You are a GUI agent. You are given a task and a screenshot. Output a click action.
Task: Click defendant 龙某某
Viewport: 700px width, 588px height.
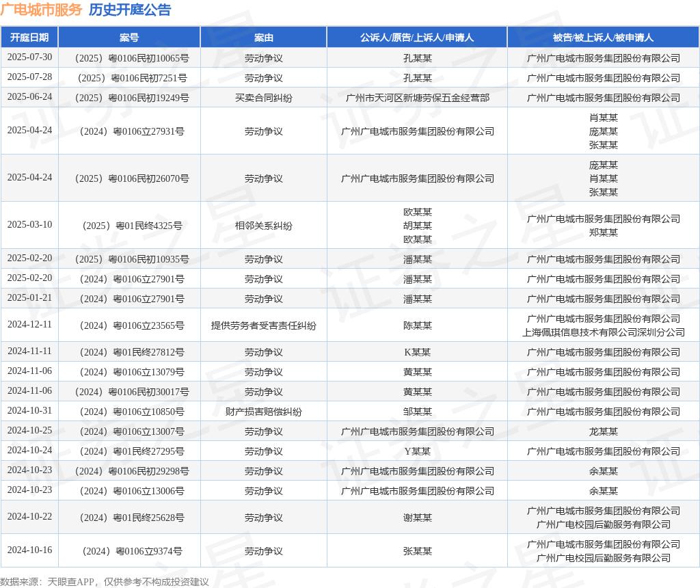603,431
